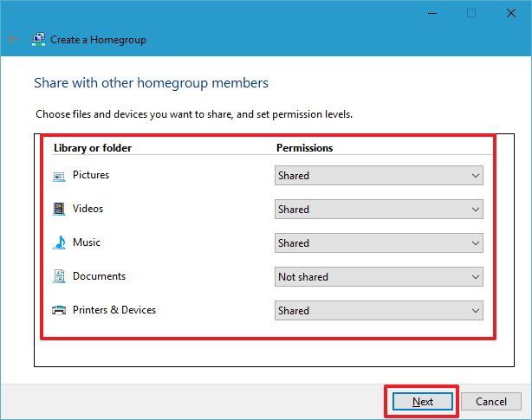Minimize the Create a Homegroup window
Viewport: 532px width, 420px height.
tap(432, 14)
